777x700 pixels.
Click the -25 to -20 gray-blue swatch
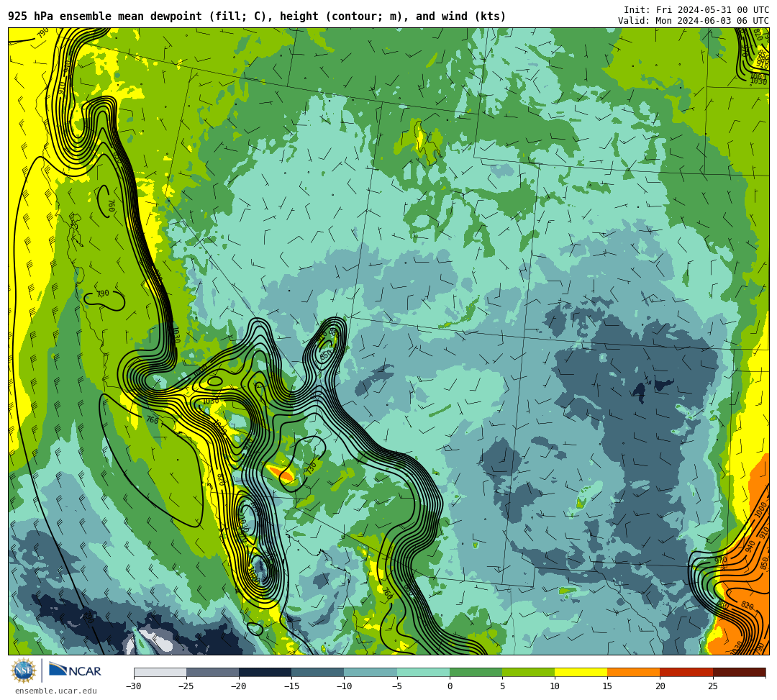pos(212,672)
